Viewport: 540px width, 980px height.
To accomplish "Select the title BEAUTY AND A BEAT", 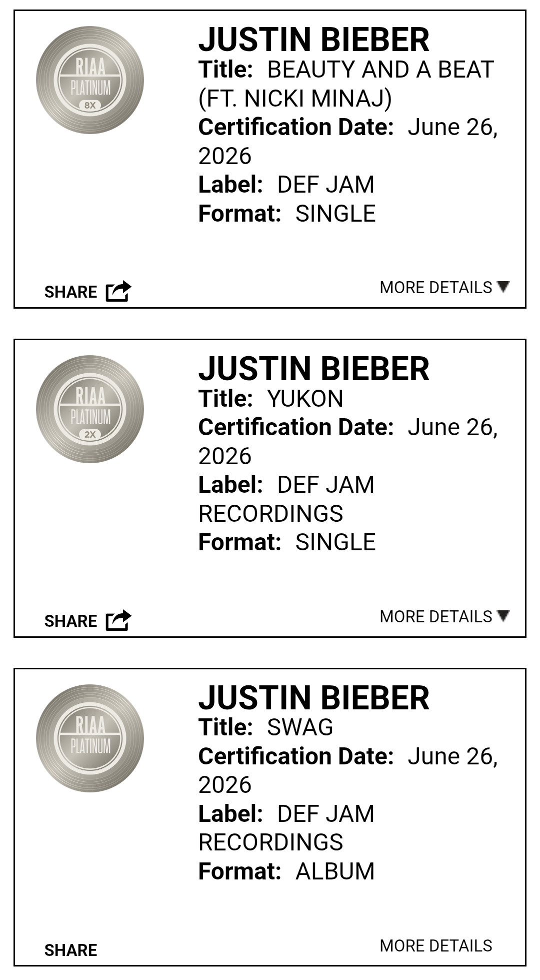I will (380, 70).
